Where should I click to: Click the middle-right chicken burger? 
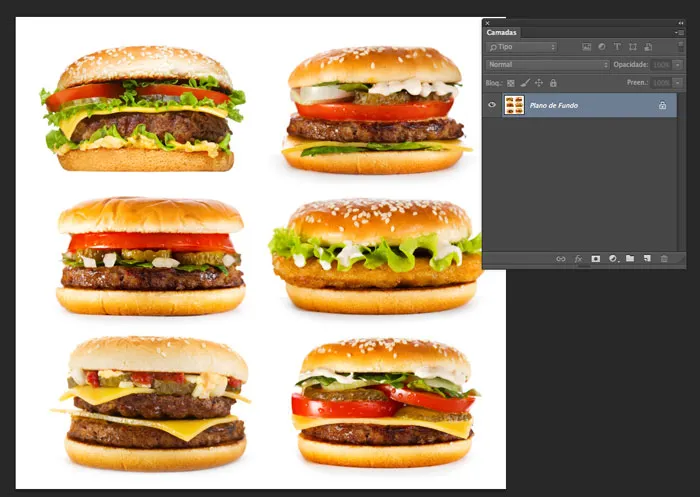pos(375,256)
